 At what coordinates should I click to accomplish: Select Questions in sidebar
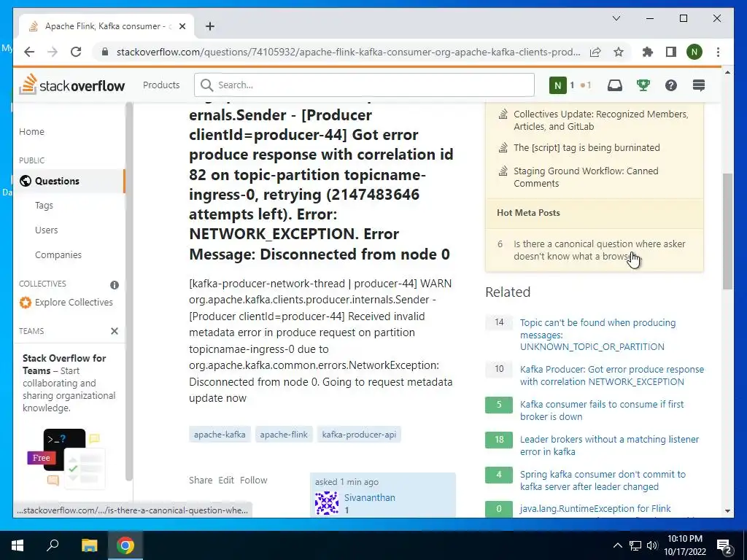(x=69, y=181)
